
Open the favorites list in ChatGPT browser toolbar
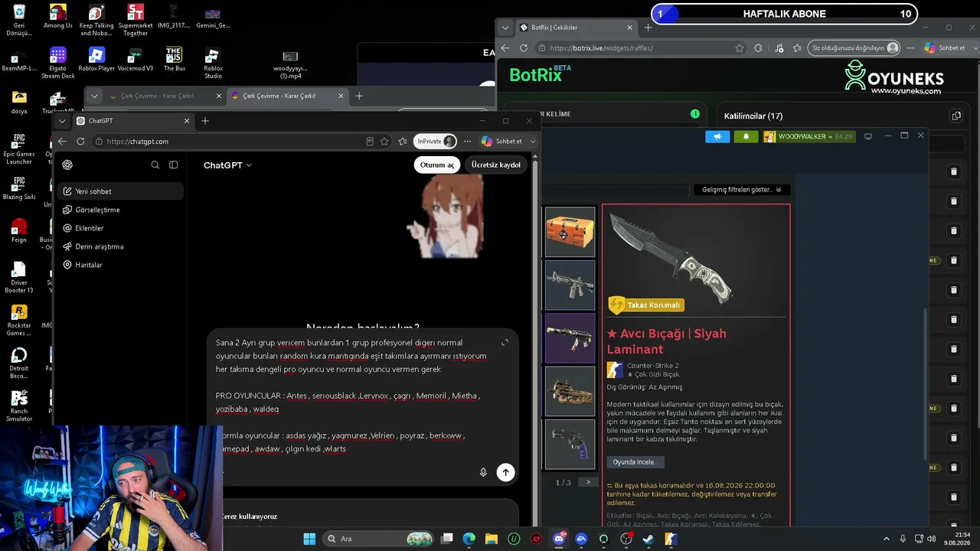(403, 142)
